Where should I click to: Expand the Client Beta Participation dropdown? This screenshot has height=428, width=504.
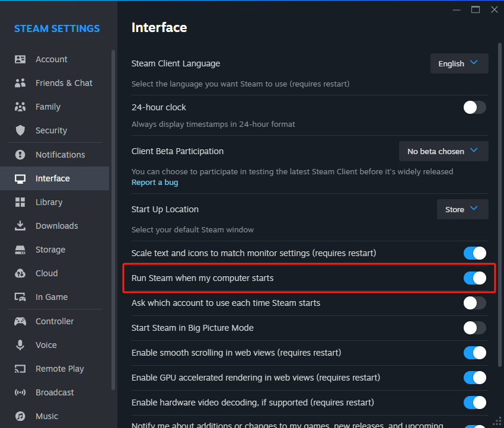point(444,151)
